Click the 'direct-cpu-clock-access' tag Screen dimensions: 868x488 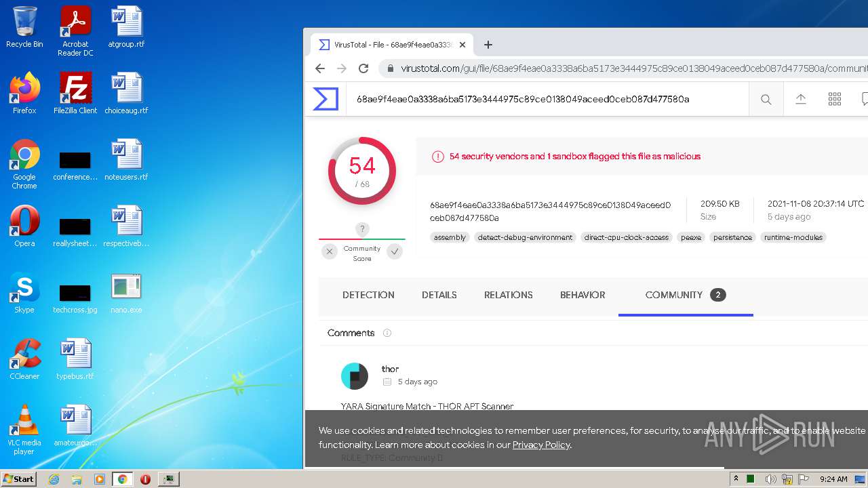coord(627,237)
